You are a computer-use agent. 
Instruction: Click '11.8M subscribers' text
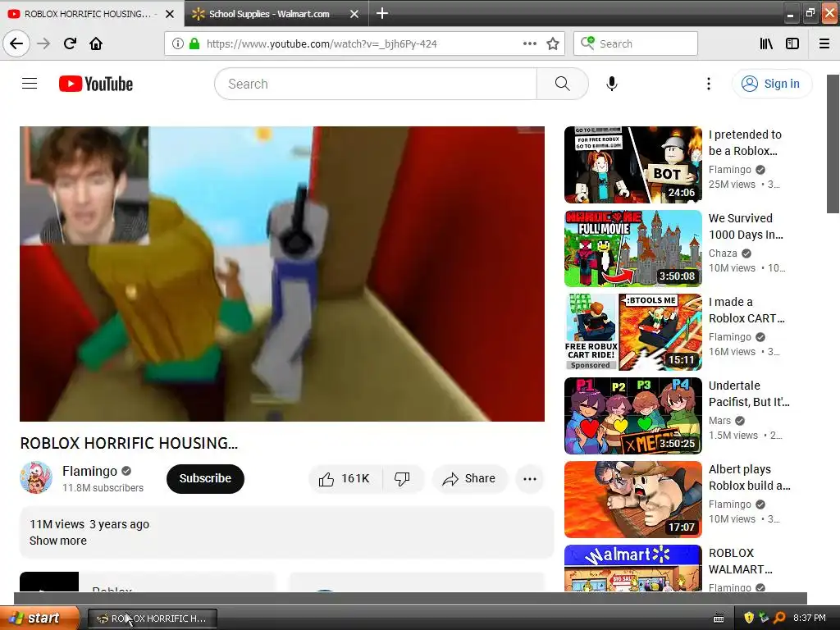[x=103, y=488]
